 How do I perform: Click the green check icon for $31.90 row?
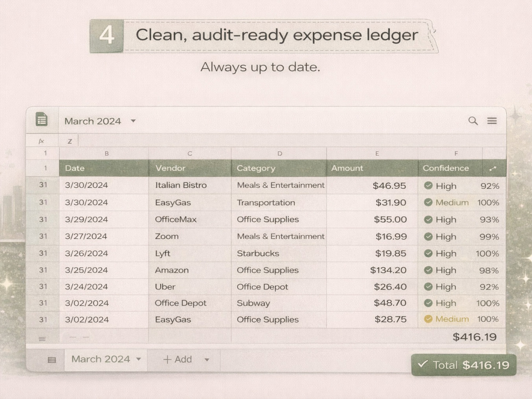click(428, 203)
